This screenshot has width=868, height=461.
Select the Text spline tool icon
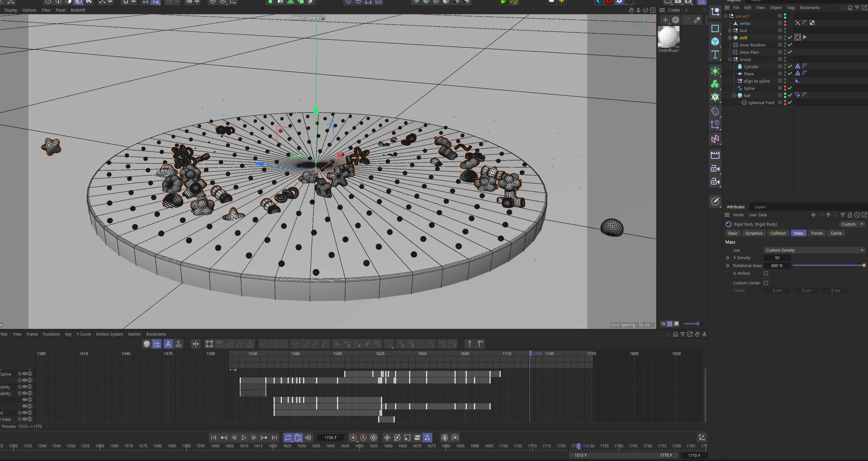click(x=715, y=55)
